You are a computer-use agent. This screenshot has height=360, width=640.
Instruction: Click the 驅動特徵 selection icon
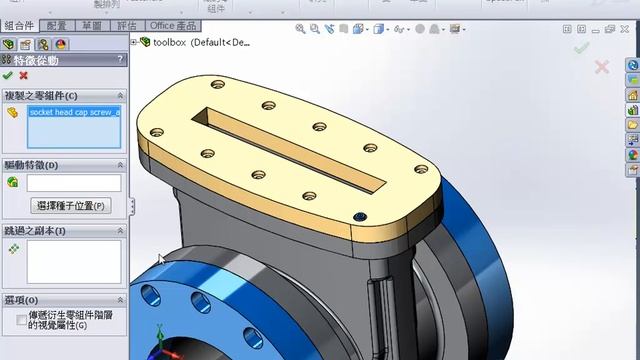[x=13, y=182]
